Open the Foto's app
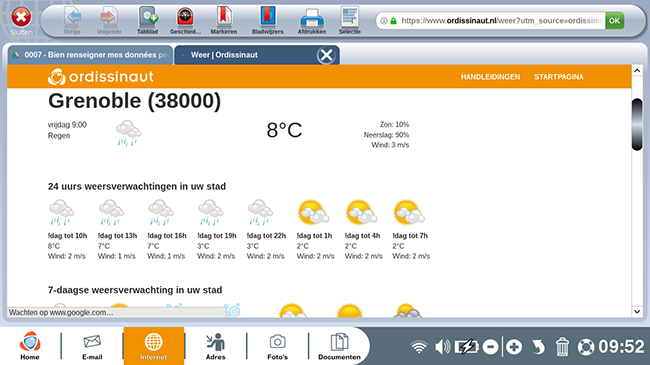The image size is (650, 365). click(277, 346)
